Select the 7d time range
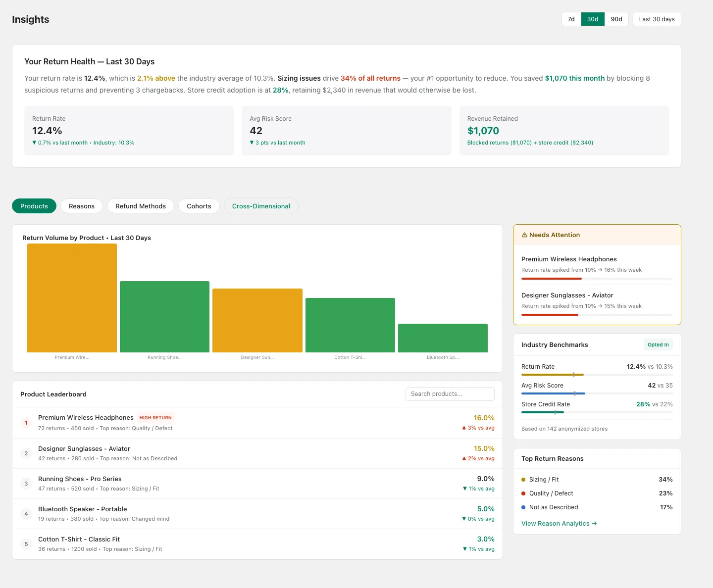Screen dimensions: 713x588 click(571, 19)
